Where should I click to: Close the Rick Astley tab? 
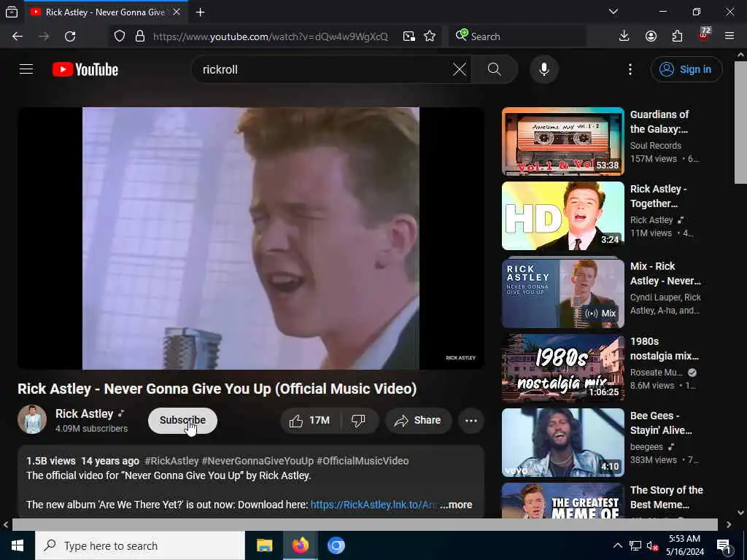(x=177, y=12)
